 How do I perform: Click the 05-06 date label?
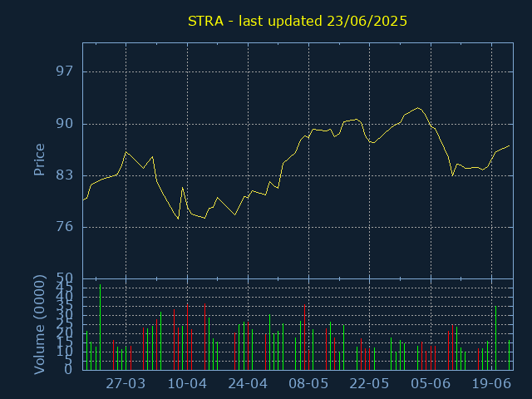(431, 384)
